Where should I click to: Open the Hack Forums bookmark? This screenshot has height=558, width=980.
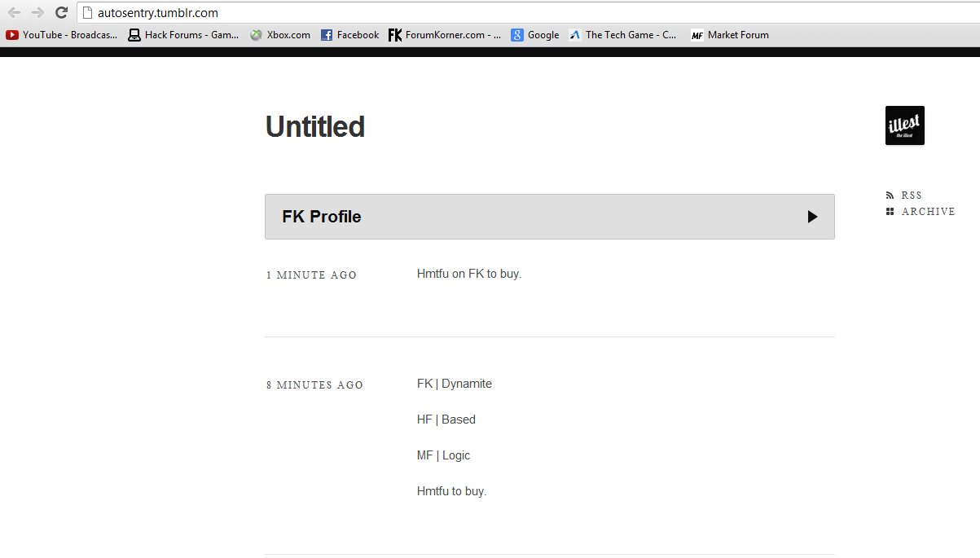(183, 35)
